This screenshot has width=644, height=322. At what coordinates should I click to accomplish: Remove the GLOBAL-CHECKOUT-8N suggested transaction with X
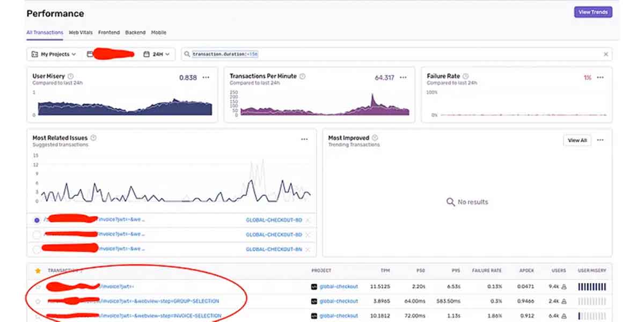(308, 249)
